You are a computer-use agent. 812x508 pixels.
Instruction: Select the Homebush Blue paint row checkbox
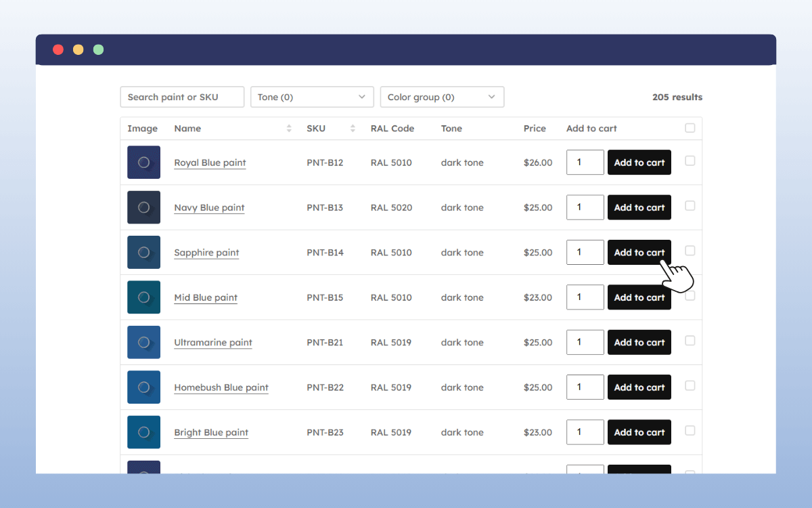pyautogui.click(x=690, y=385)
